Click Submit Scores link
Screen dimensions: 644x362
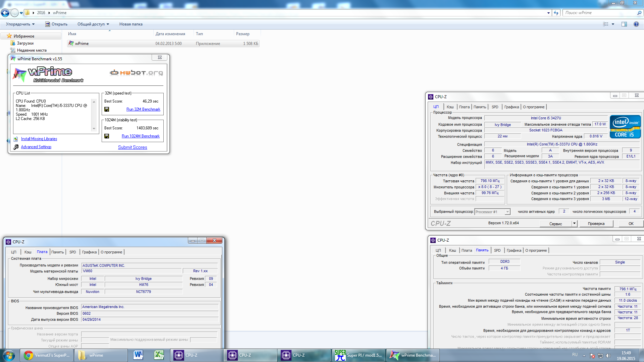tap(132, 147)
